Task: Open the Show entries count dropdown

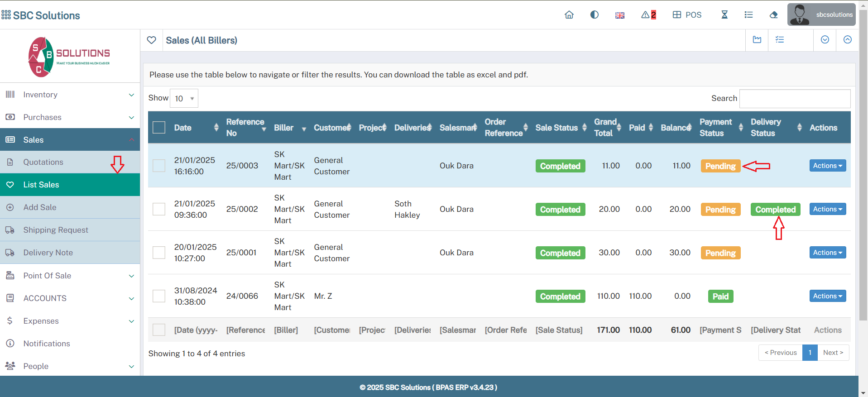Action: 184,98
